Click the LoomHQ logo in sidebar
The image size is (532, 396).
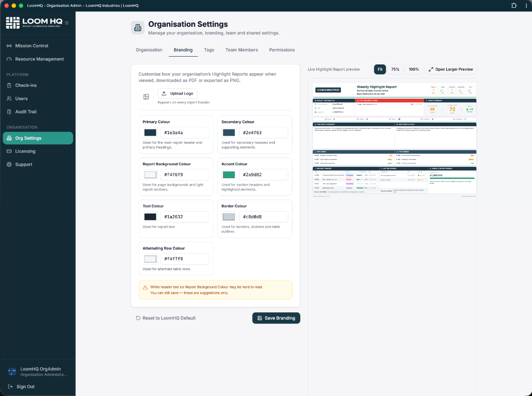pyautogui.click(x=34, y=22)
